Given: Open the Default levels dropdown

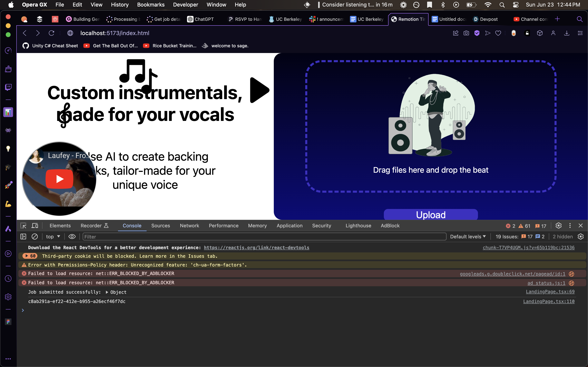Looking at the screenshot, I should coord(468,237).
